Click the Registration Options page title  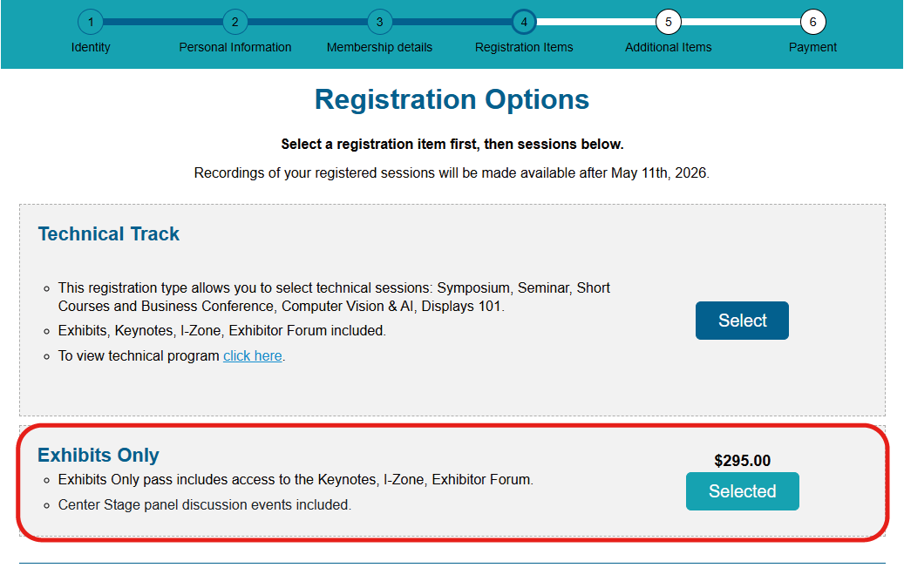pos(452,99)
